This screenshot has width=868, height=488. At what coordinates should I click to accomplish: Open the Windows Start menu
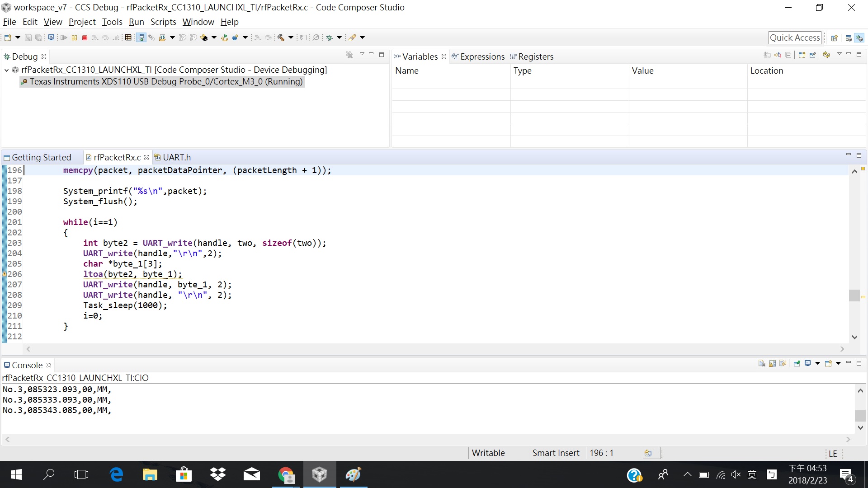coord(16,474)
